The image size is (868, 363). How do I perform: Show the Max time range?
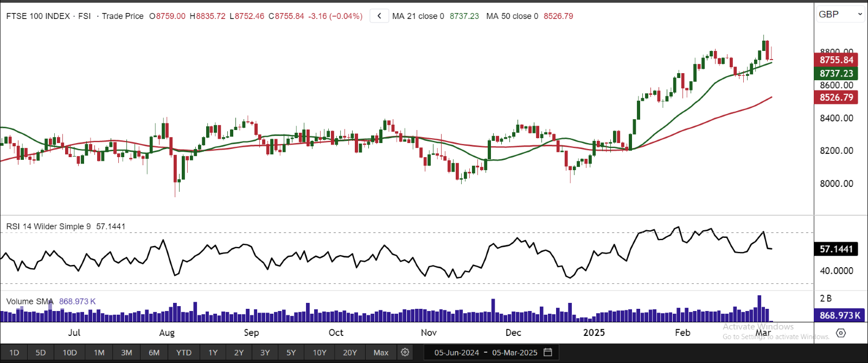[x=381, y=352]
